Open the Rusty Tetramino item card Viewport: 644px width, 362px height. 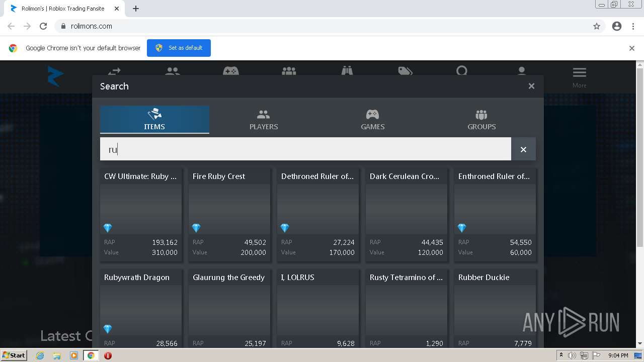click(407, 309)
